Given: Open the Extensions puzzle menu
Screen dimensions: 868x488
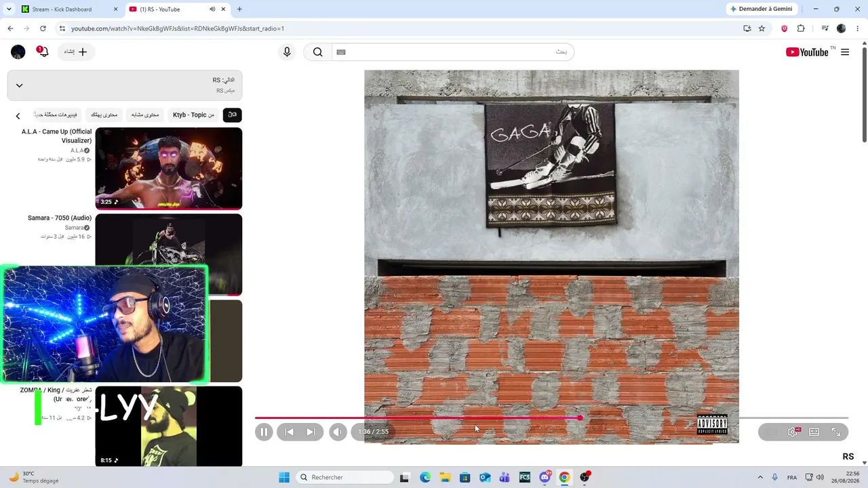Looking at the screenshot, I should 801,28.
